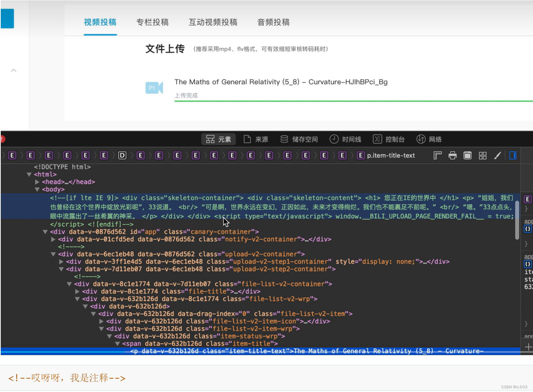Click the curly-braces icon directly under the sidebar E icon
Screen dimensions: 533x392
pos(527,229)
